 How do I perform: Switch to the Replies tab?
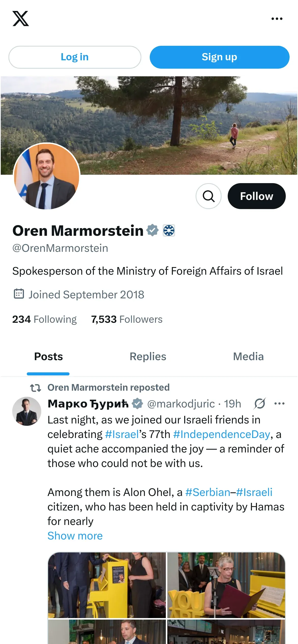(x=148, y=357)
